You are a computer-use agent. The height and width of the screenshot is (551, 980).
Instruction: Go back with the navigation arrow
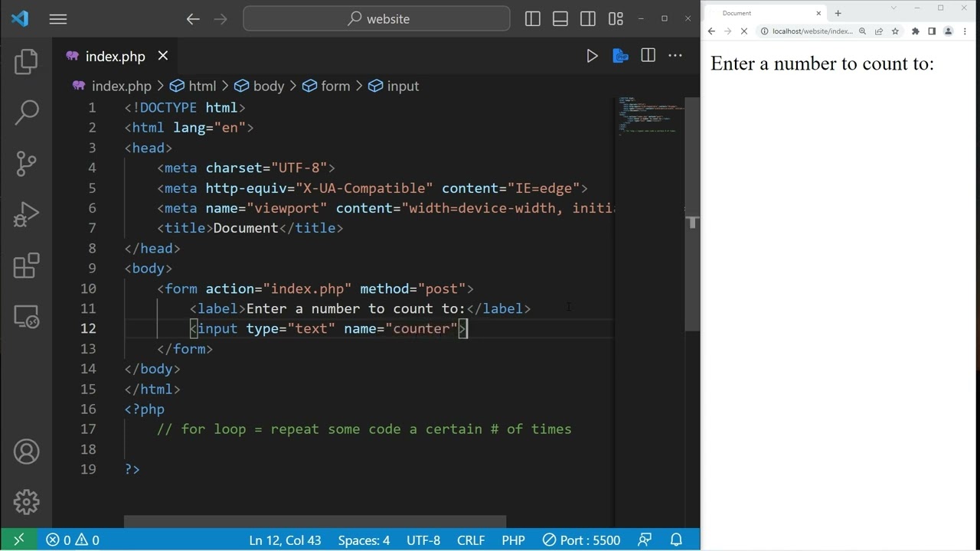193,19
